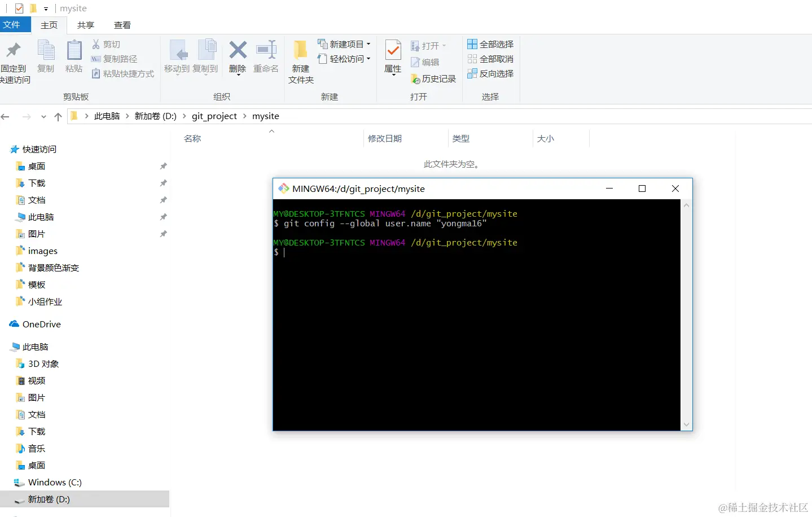This screenshot has width=812, height=517.
Task: Switch to the Home (主页) tab
Action: coord(49,25)
